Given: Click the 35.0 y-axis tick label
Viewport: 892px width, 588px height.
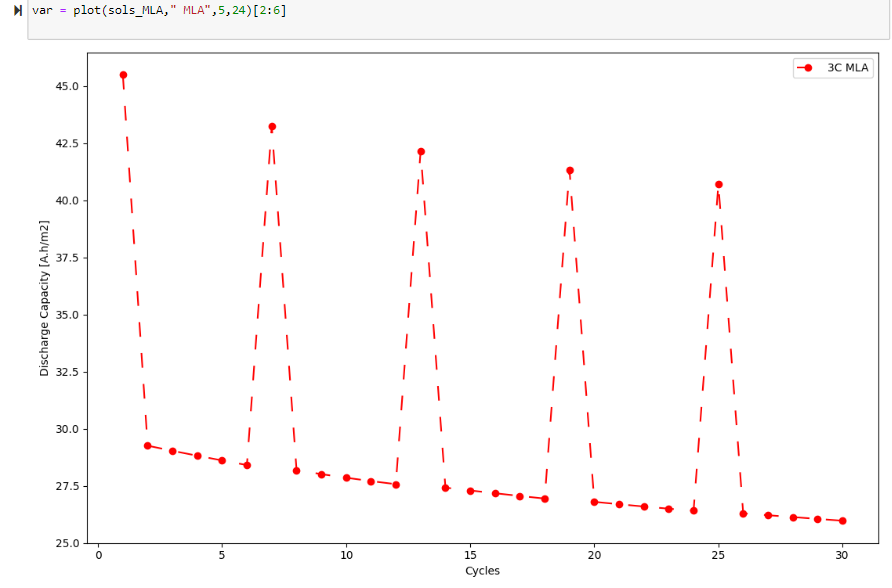Looking at the screenshot, I should tap(67, 315).
